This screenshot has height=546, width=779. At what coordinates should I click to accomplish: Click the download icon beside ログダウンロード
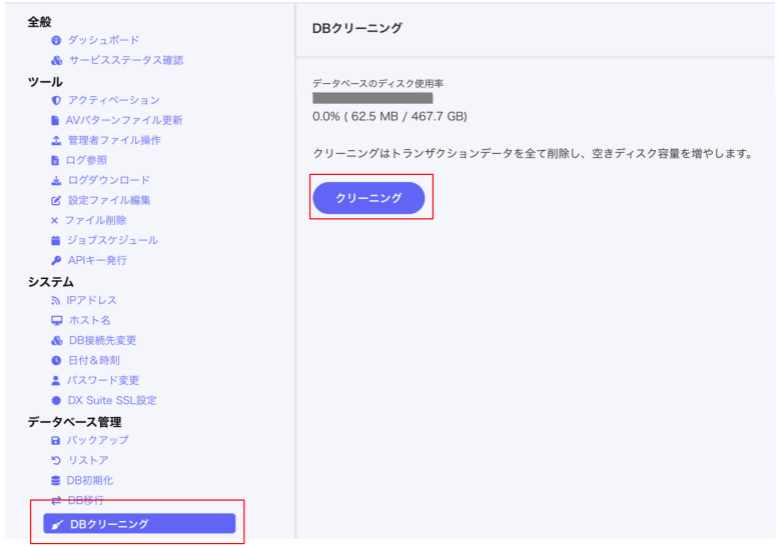click(x=56, y=180)
